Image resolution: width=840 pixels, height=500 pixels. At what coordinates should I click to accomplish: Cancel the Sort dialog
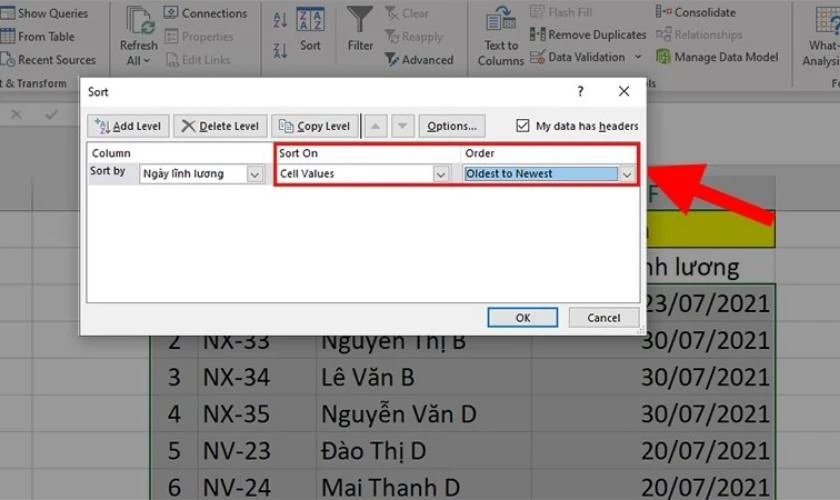603,318
